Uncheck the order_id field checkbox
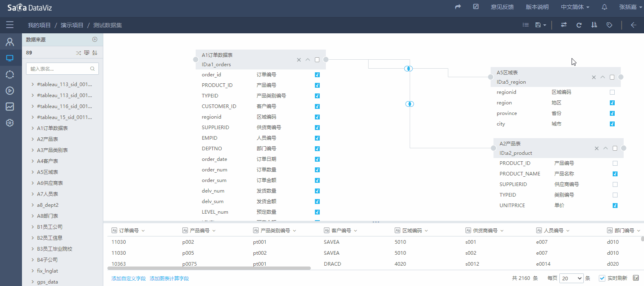 (317, 75)
